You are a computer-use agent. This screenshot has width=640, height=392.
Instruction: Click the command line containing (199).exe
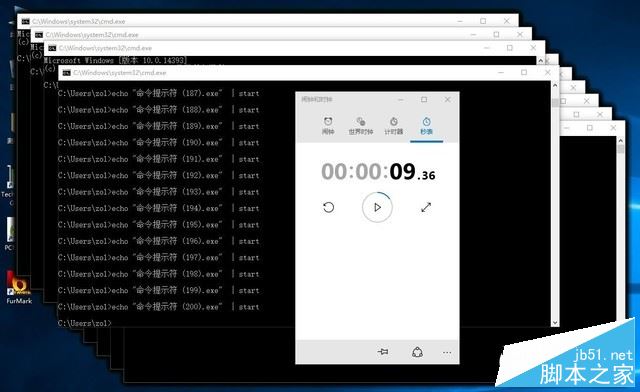158,290
